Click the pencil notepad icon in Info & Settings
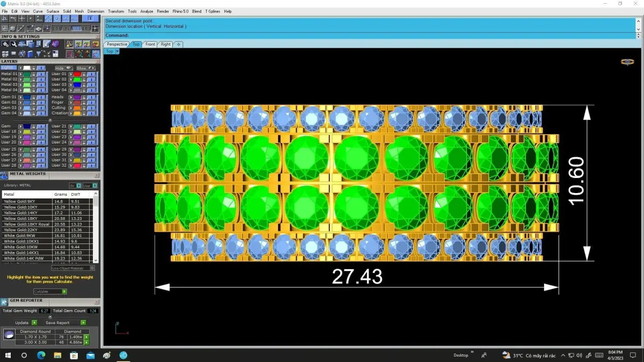 47,43
